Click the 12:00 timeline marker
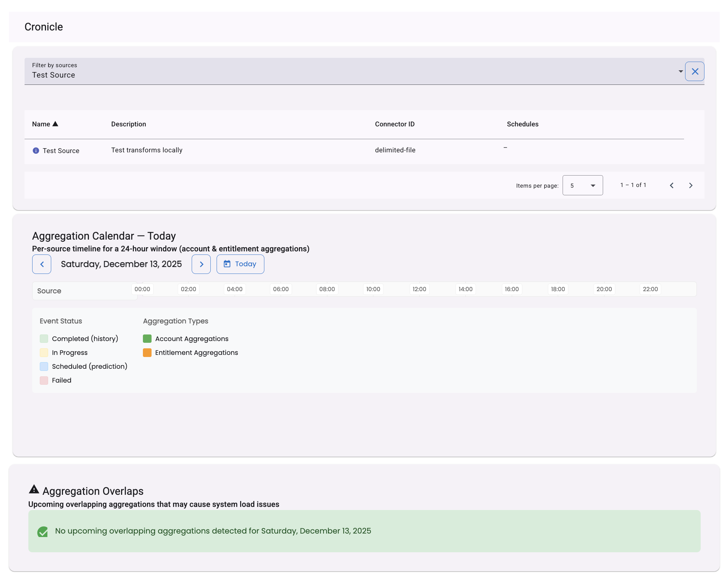 pos(419,289)
